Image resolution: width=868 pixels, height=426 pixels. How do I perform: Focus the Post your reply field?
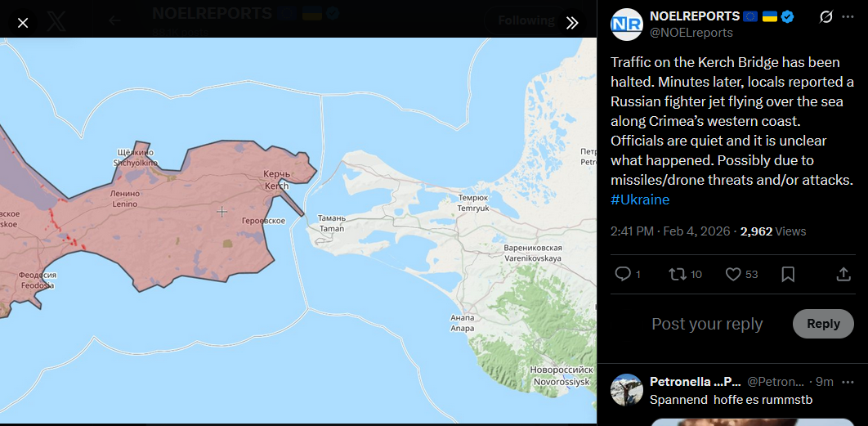click(707, 324)
